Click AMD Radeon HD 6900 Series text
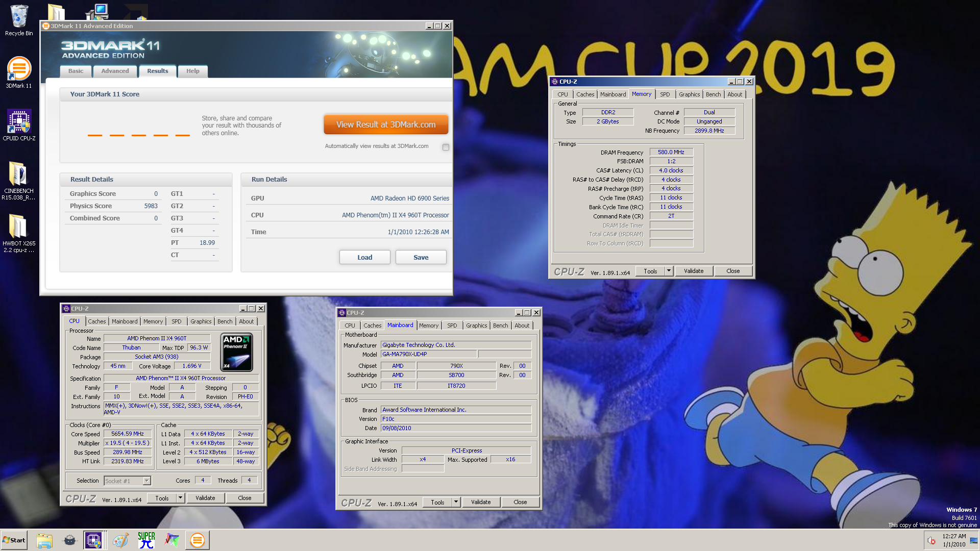The image size is (980, 551). (410, 198)
